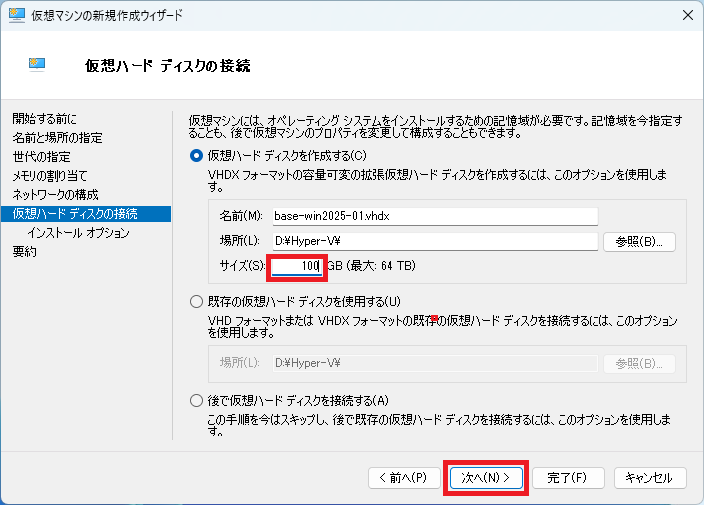Click the < 前へ(P) button
Viewport: 704px width, 505px height.
[x=404, y=478]
